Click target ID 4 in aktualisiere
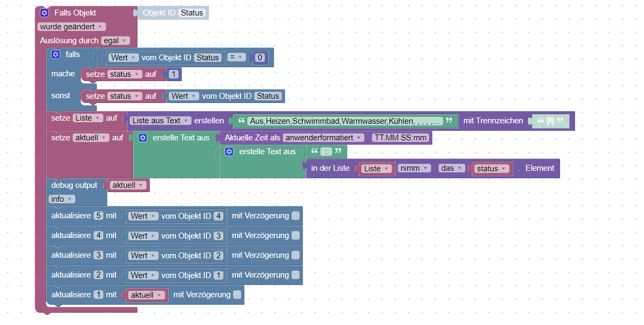Image resolution: width=644 pixels, height=325 pixels. tap(98, 235)
